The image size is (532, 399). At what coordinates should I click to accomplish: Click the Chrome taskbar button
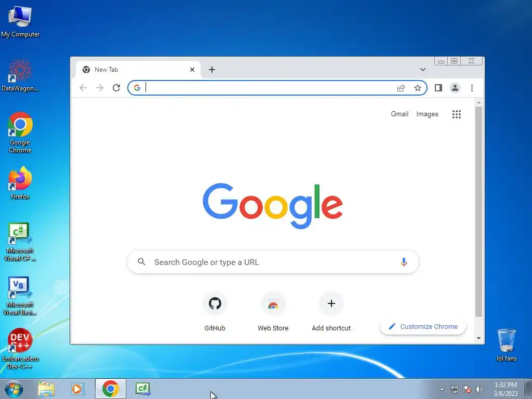pyautogui.click(x=111, y=389)
